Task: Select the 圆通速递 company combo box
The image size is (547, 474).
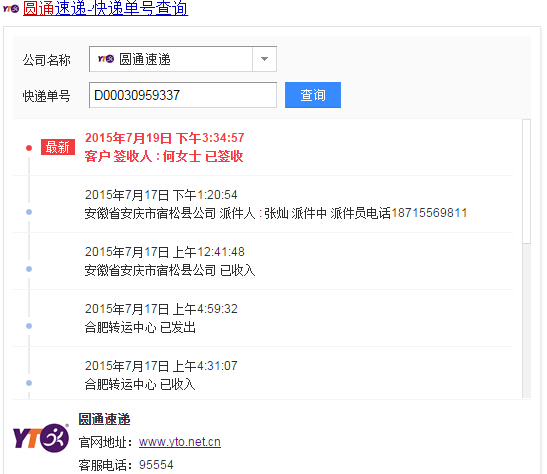Action: tap(183, 59)
